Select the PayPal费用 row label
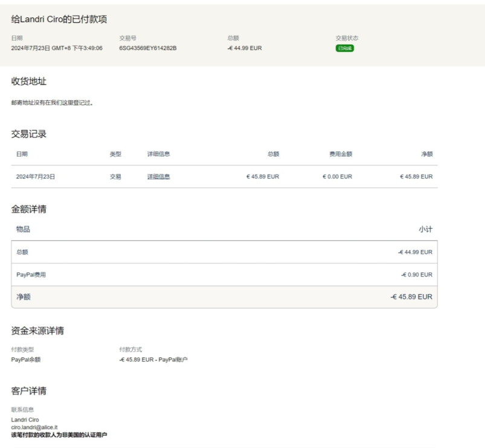 [31, 275]
